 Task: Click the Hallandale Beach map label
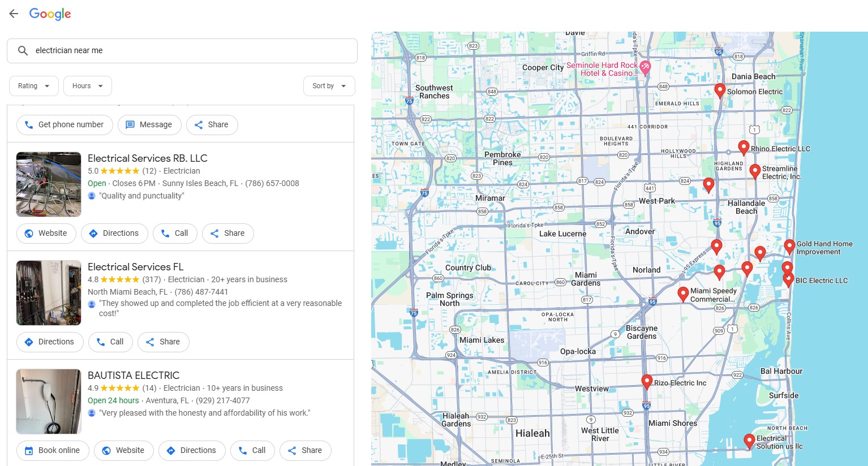pos(746,207)
